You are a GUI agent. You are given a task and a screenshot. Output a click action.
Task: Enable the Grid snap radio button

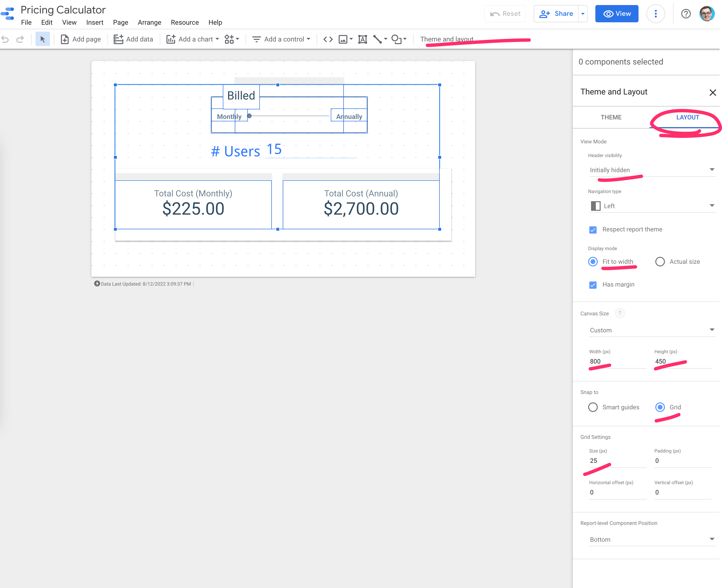coord(660,407)
